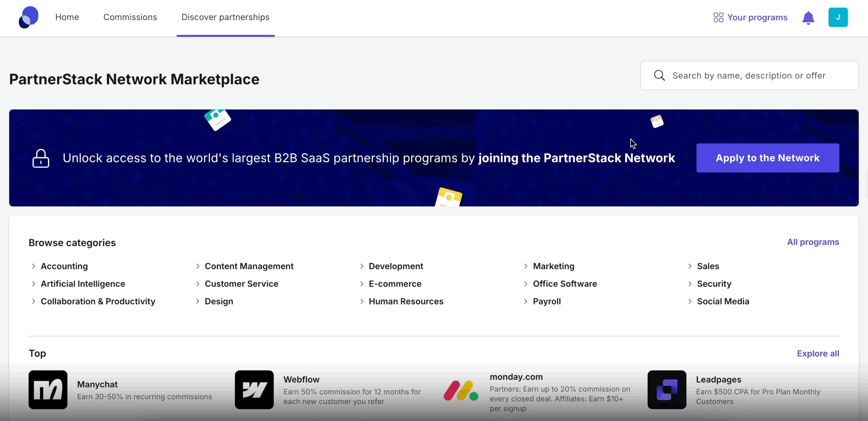Click the chevron beside Office Software
868x421 pixels.
coord(526,284)
